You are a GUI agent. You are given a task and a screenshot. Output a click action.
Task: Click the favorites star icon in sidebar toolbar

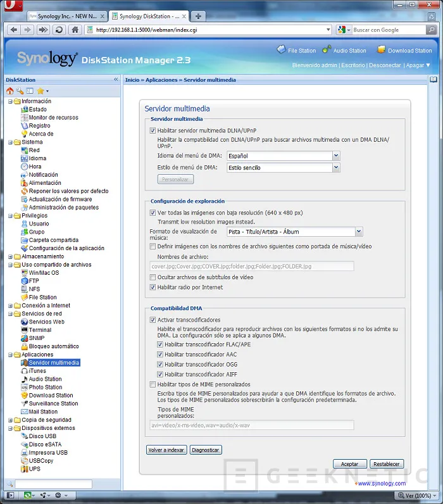41,91
